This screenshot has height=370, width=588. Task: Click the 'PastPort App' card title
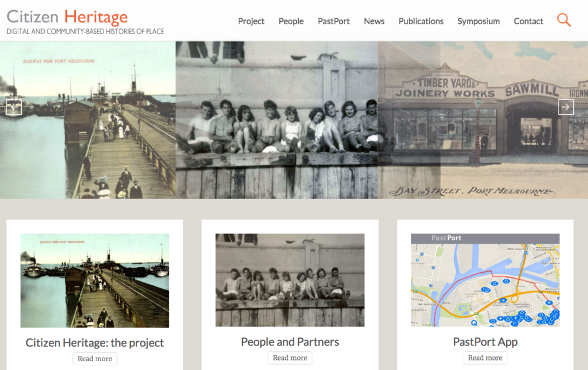485,342
